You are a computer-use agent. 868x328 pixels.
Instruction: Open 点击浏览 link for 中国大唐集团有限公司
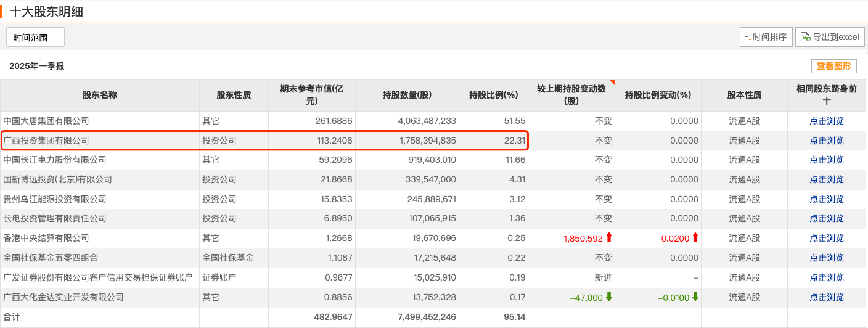[827, 121]
